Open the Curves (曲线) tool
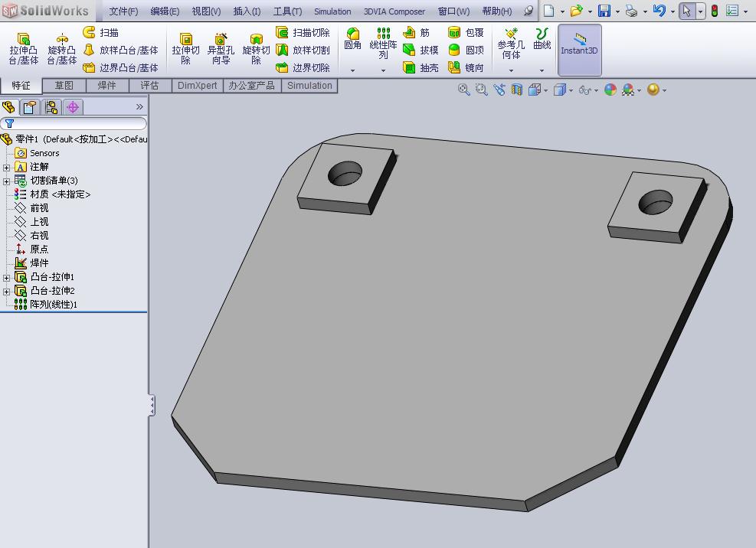The width and height of the screenshot is (756, 548). click(542, 38)
